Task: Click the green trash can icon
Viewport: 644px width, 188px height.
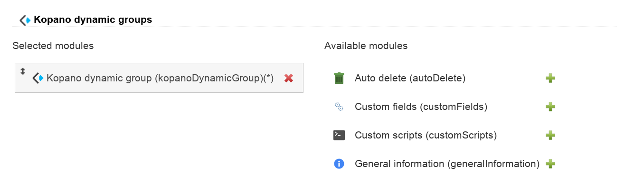Action: (339, 78)
